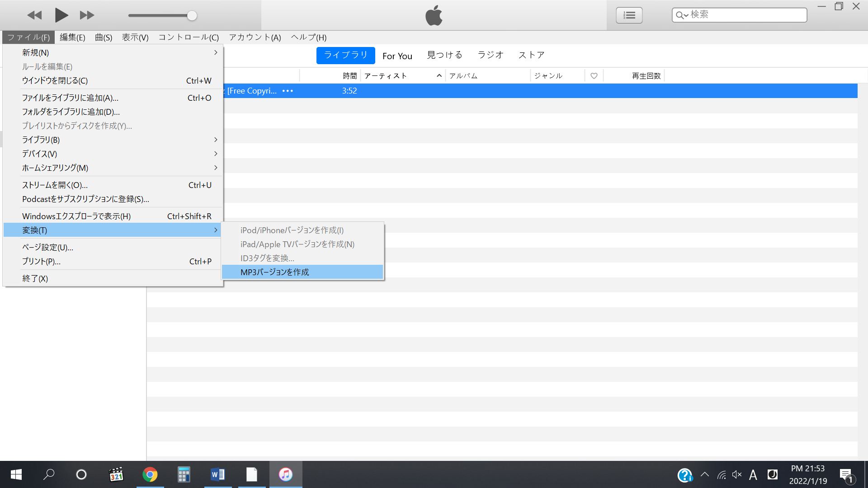This screenshot has height=488, width=868.
Task: Adjust the volume slider knob
Action: (x=192, y=16)
